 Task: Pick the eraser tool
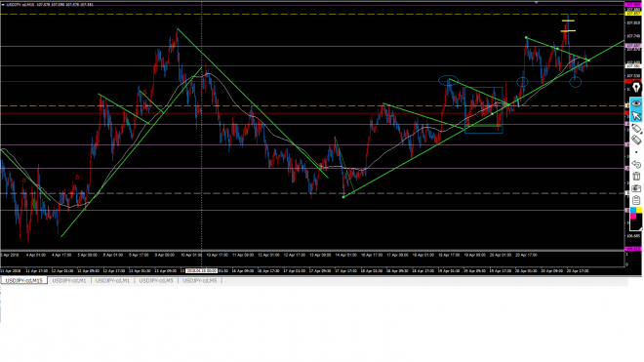(x=636, y=141)
